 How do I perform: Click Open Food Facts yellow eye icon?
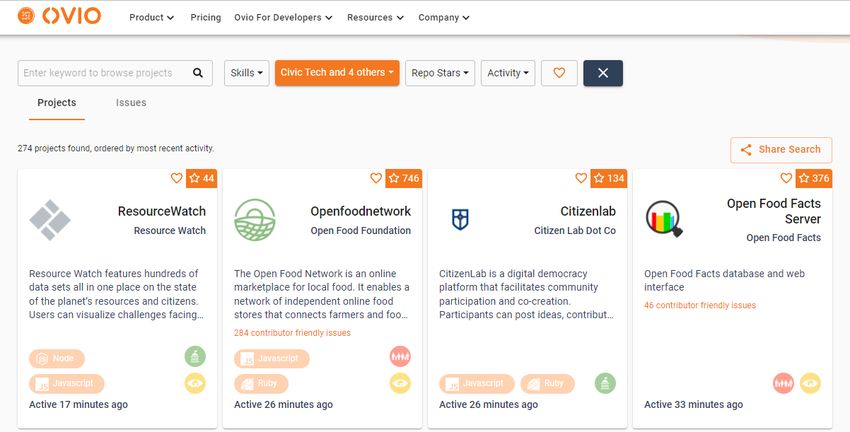click(x=810, y=383)
